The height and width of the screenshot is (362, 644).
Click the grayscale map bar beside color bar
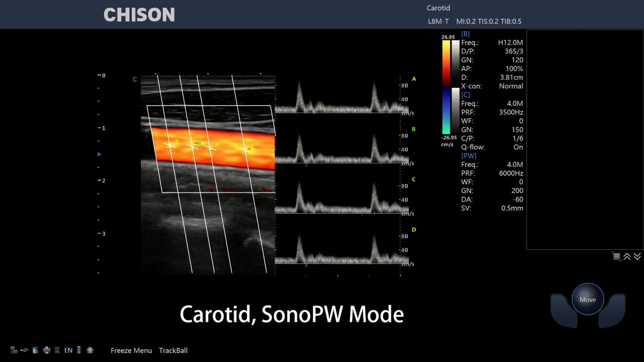455,86
